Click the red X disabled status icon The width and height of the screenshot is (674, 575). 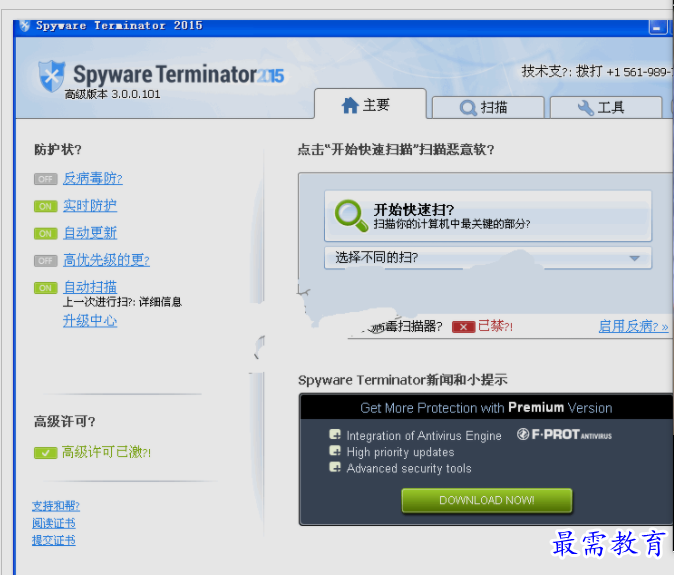coord(463,327)
